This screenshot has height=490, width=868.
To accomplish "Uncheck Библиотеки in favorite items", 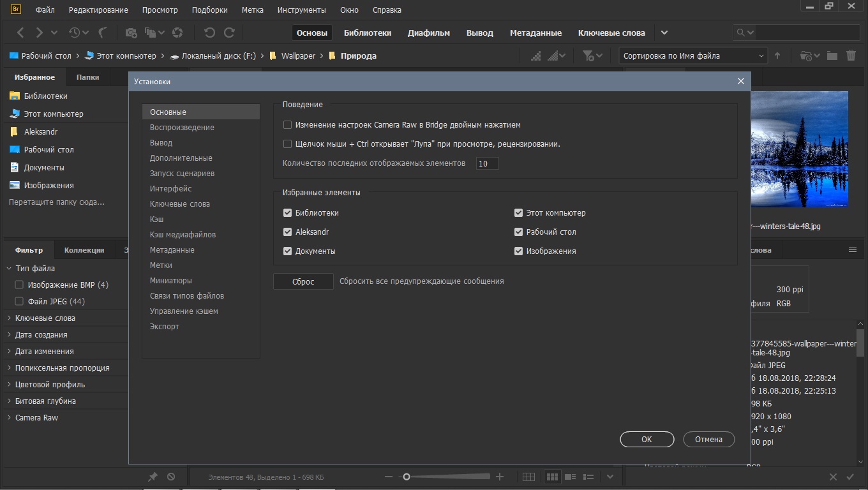I will [x=287, y=213].
